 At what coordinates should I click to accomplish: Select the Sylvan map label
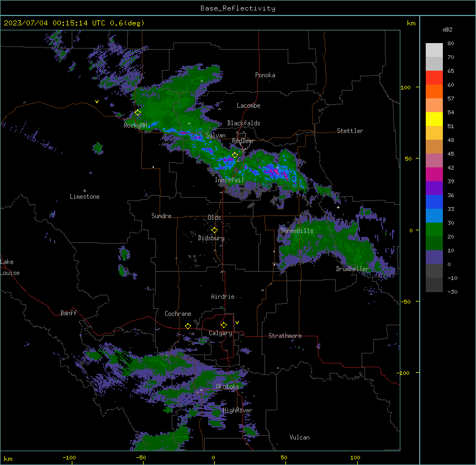pos(215,135)
